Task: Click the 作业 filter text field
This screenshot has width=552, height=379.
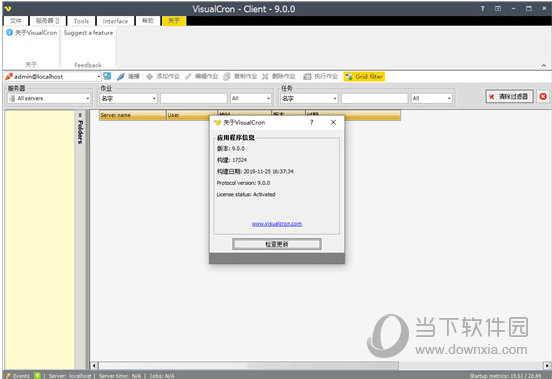Action: point(194,99)
